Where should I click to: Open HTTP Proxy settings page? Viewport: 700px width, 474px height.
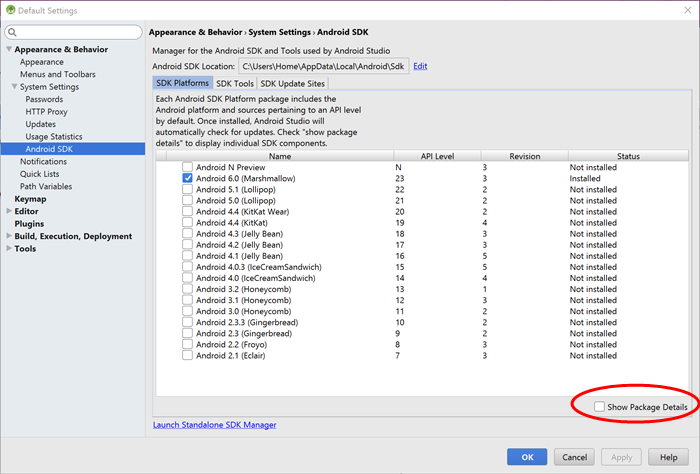coord(46,112)
